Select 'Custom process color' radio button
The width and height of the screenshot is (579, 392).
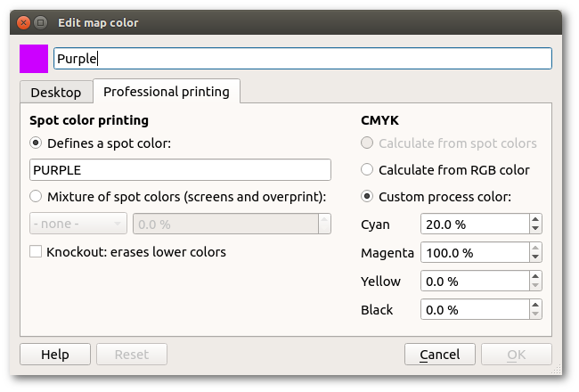click(366, 196)
